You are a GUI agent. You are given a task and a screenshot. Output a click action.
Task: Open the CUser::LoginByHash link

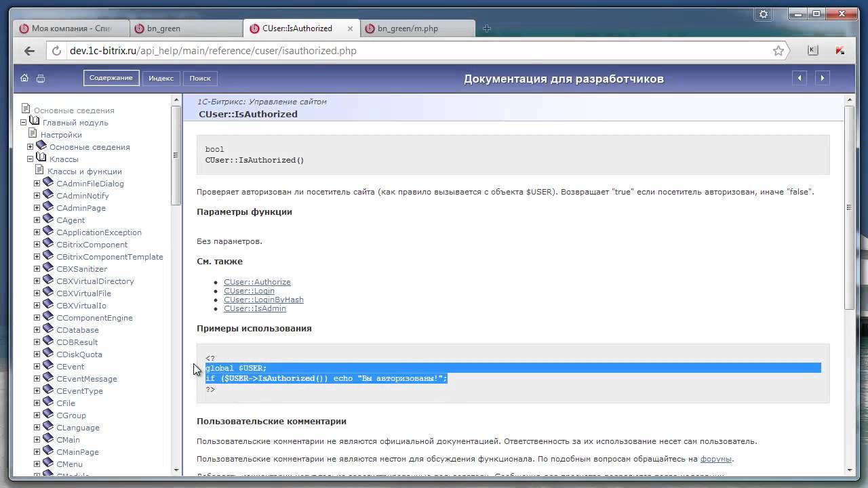coord(264,300)
